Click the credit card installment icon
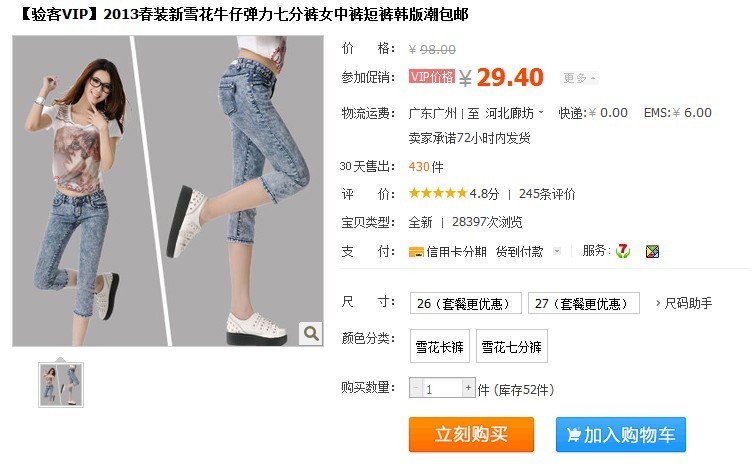 (416, 252)
